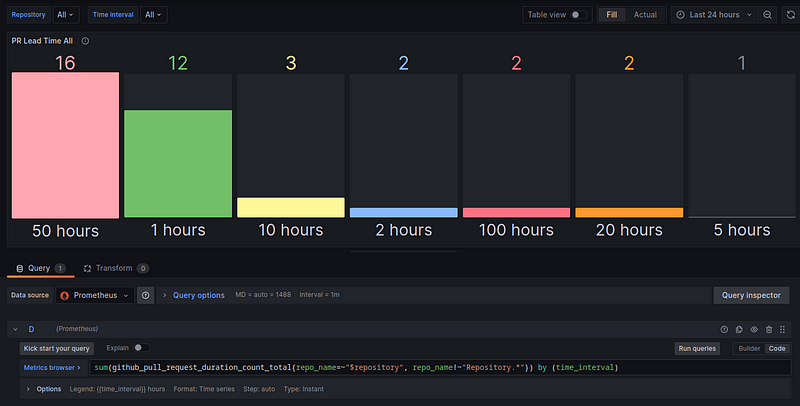
Task: Click the MD = auto = 1488 text
Action: [263, 295]
